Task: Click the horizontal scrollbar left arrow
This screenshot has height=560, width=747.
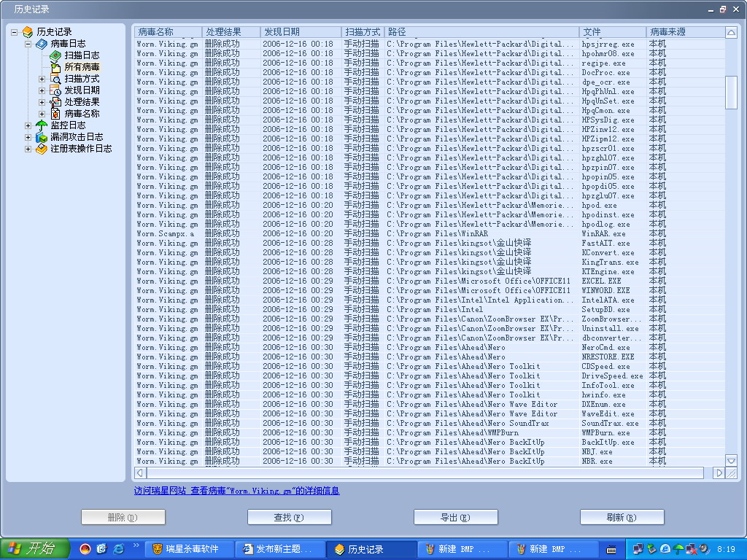Action: tap(140, 472)
